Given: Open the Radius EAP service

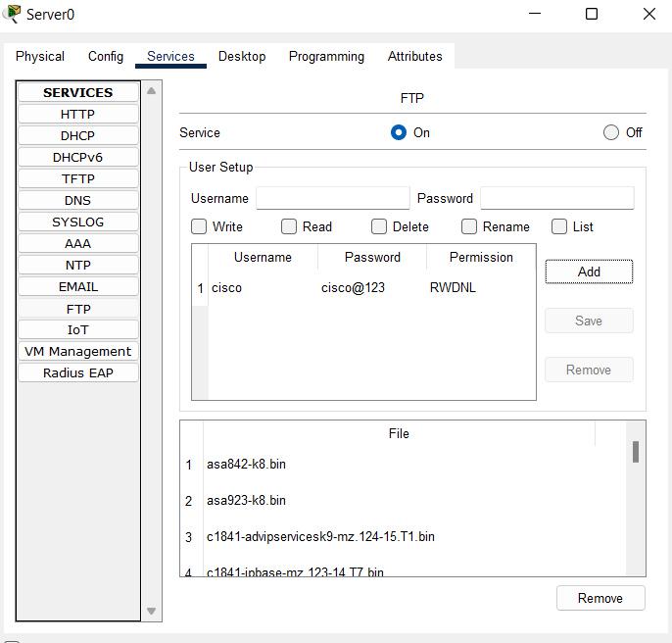Looking at the screenshot, I should click(77, 372).
